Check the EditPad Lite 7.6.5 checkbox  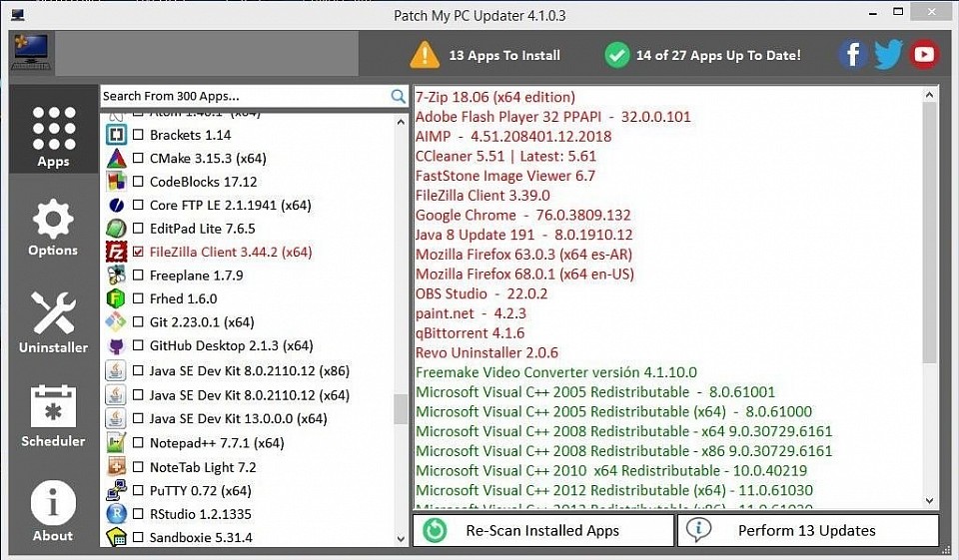point(138,229)
